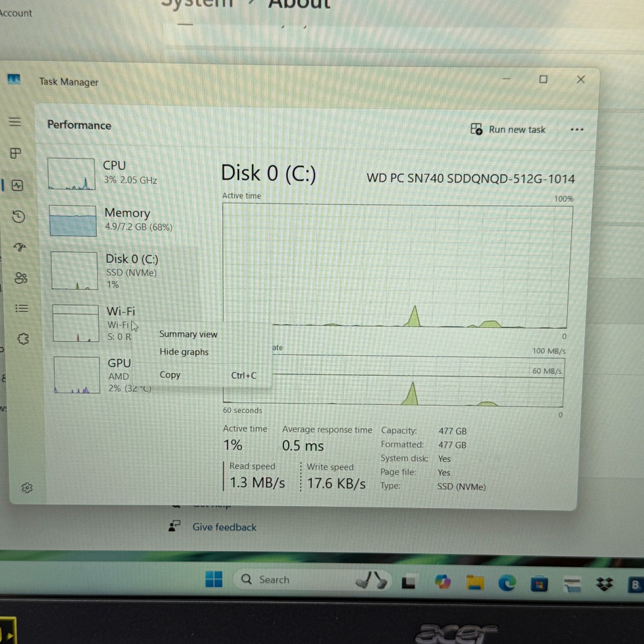Viewport: 644px width, 644px height.
Task: Launch Microsoft Edge from the taskbar
Action: [x=507, y=583]
